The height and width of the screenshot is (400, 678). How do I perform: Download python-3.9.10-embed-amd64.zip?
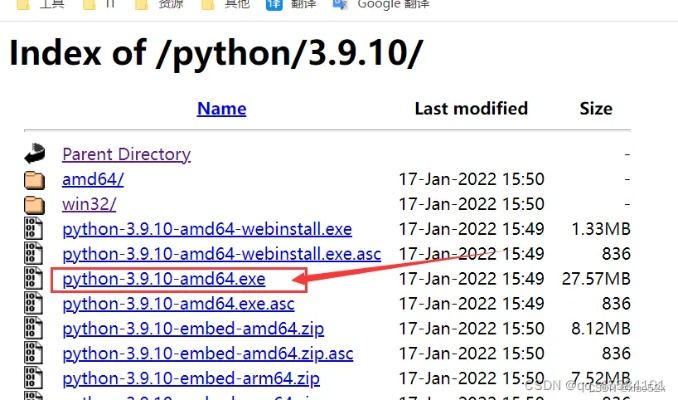191,329
